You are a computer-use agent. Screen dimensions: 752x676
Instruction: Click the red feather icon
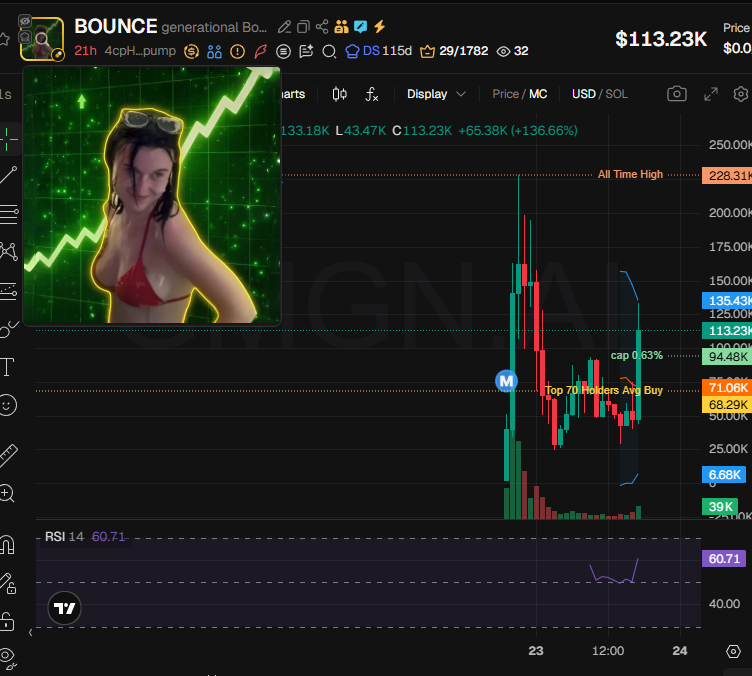tap(260, 51)
